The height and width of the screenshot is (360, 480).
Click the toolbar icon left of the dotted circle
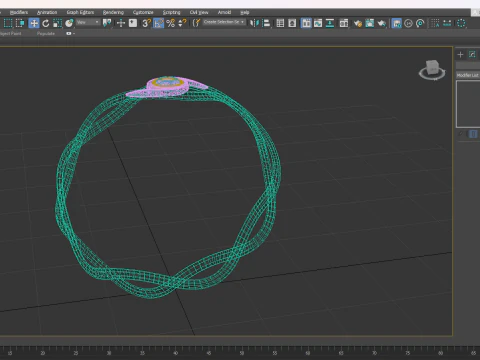(x=447, y=23)
